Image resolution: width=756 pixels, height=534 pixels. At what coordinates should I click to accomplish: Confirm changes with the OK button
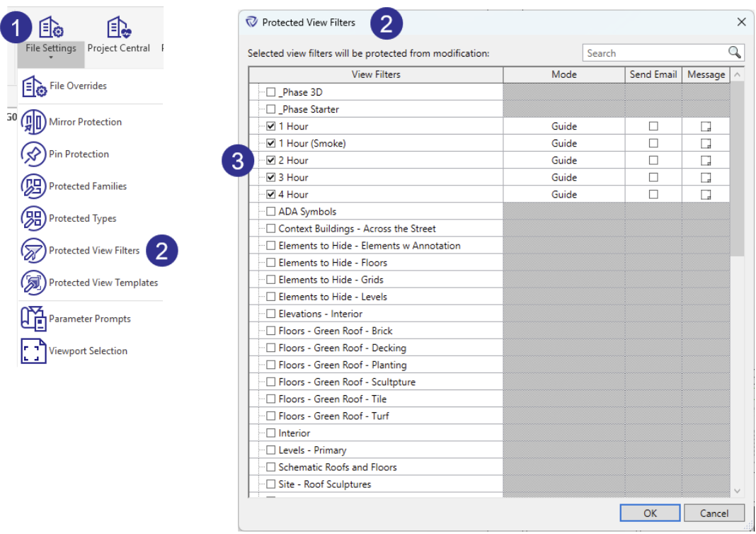pos(649,513)
